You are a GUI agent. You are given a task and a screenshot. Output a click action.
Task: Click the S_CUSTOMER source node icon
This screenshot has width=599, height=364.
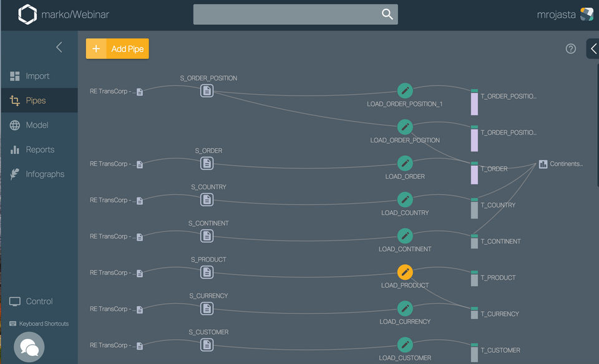point(207,345)
